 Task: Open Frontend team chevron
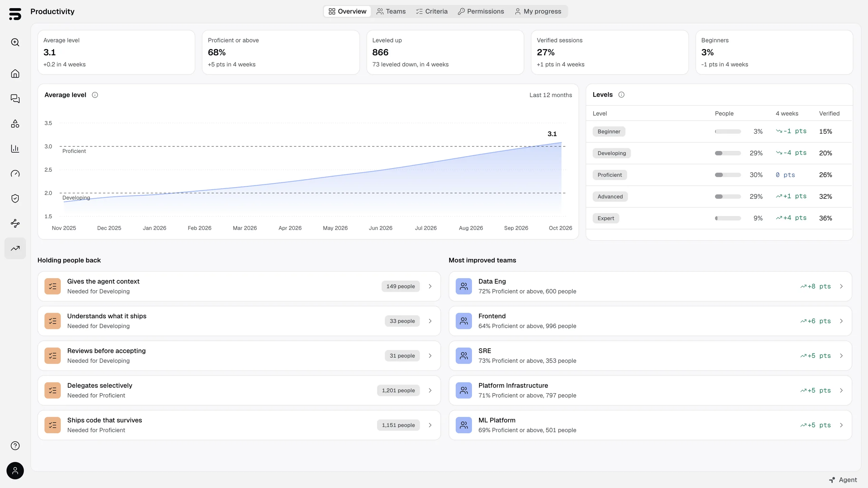(841, 321)
